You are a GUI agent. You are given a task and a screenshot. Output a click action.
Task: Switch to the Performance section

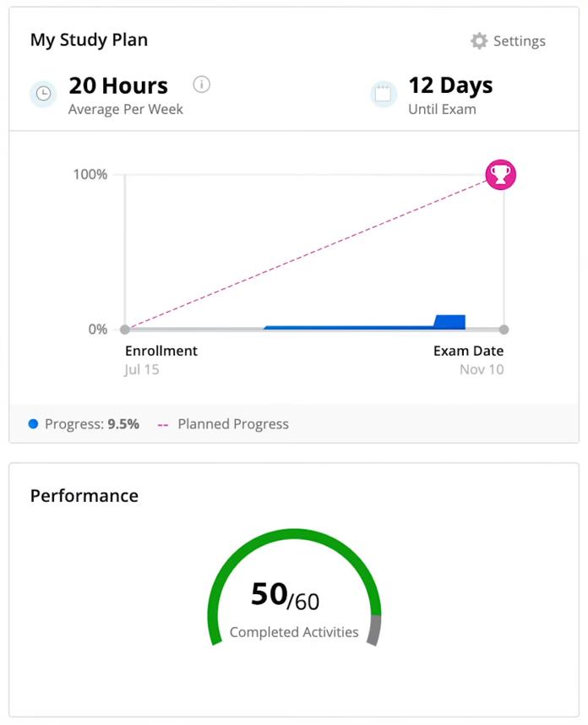click(x=84, y=496)
